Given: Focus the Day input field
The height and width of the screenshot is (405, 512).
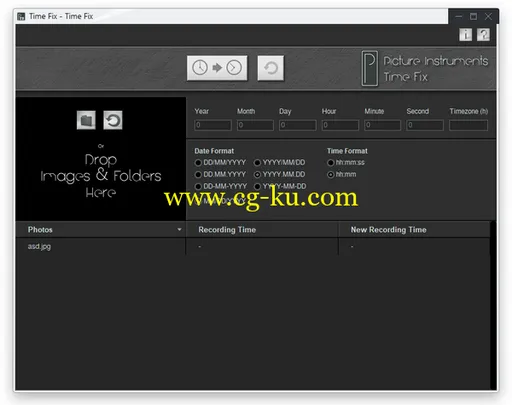Looking at the screenshot, I should (297, 125).
